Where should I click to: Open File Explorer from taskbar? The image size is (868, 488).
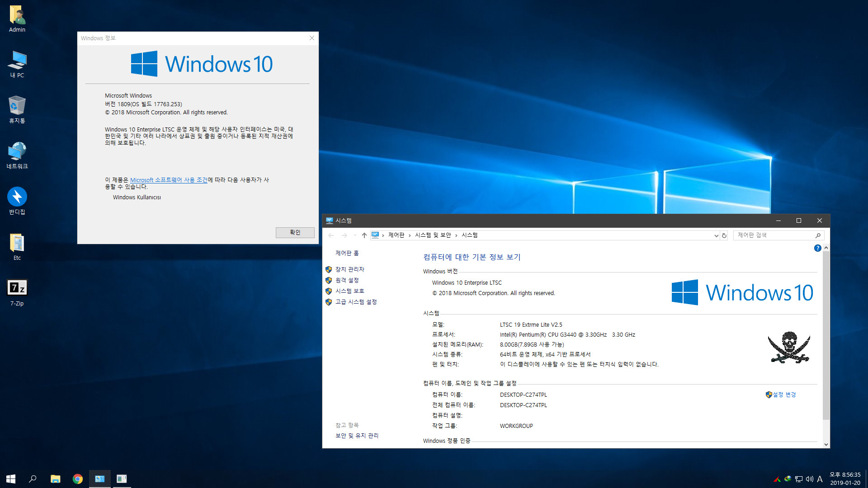(x=55, y=479)
